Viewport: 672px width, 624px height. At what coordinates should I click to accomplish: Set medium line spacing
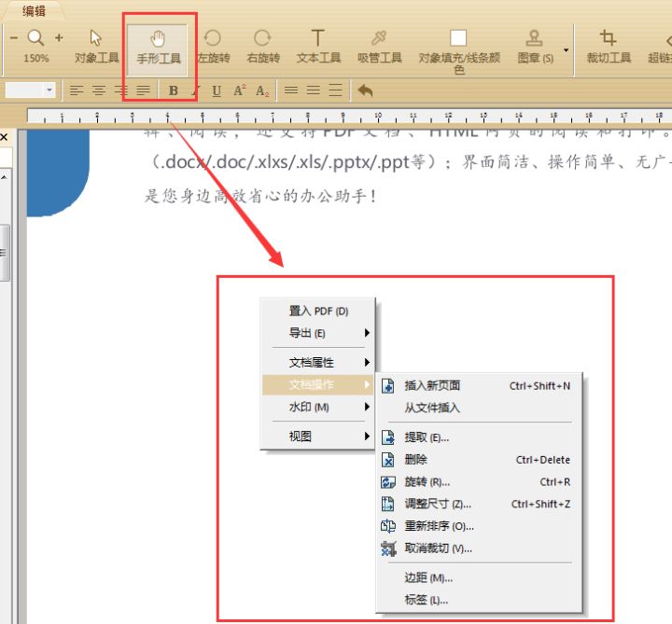314,90
